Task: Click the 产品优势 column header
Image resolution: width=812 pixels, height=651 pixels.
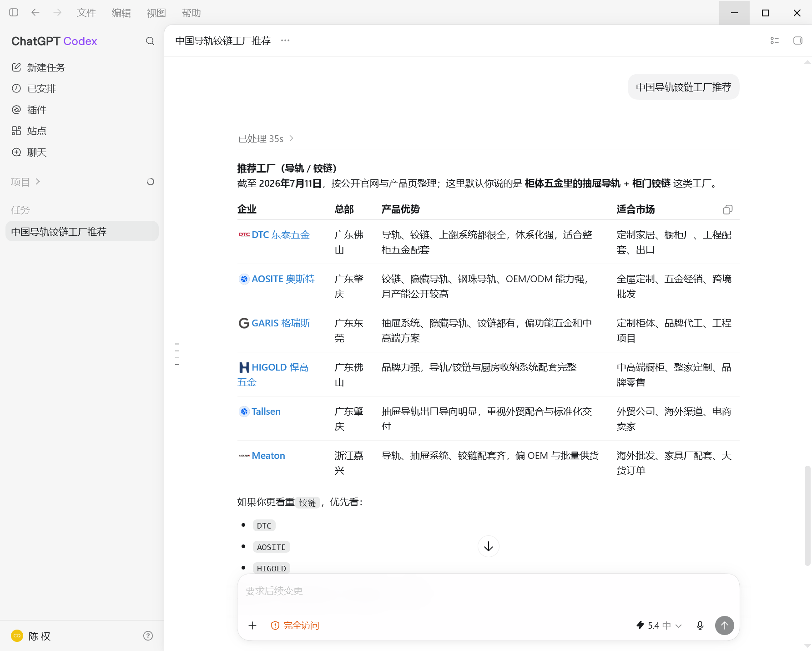Action: (400, 209)
